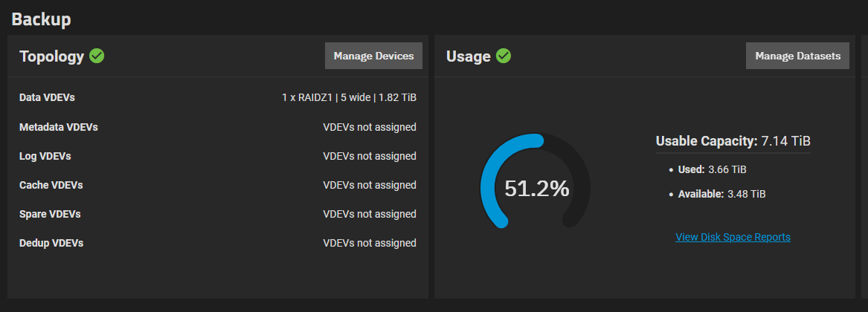Viewport: 868px width, 312px height.
Task: Open the Manage Datasets button
Action: 797,56
